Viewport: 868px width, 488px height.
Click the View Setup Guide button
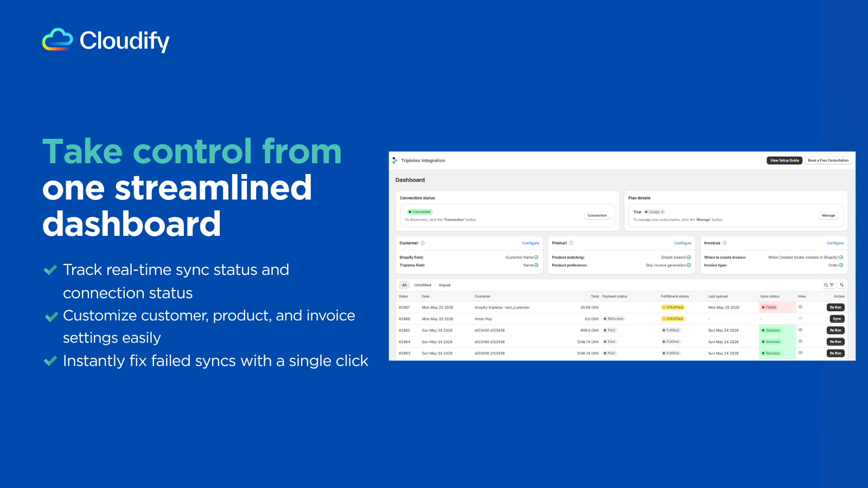pos(784,160)
